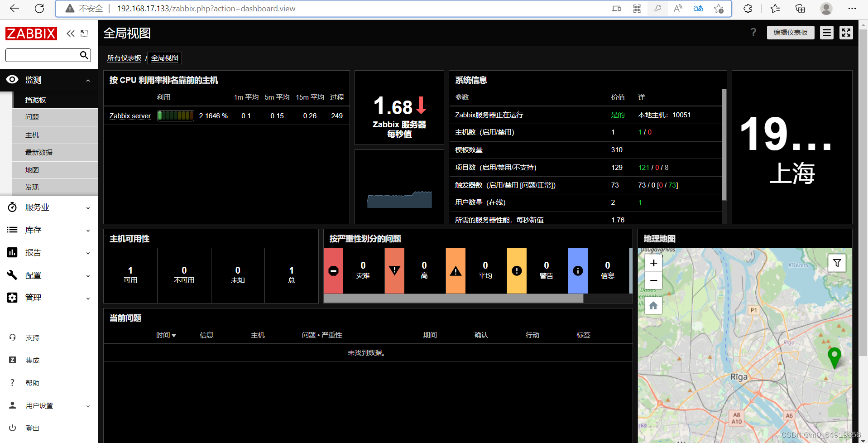The height and width of the screenshot is (443, 868).
Task: Select 挡泥板 in the monitoring submenu
Action: [55, 100]
